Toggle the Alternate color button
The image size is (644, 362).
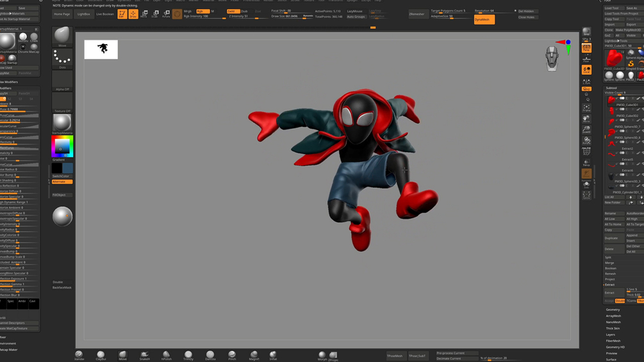point(62,181)
